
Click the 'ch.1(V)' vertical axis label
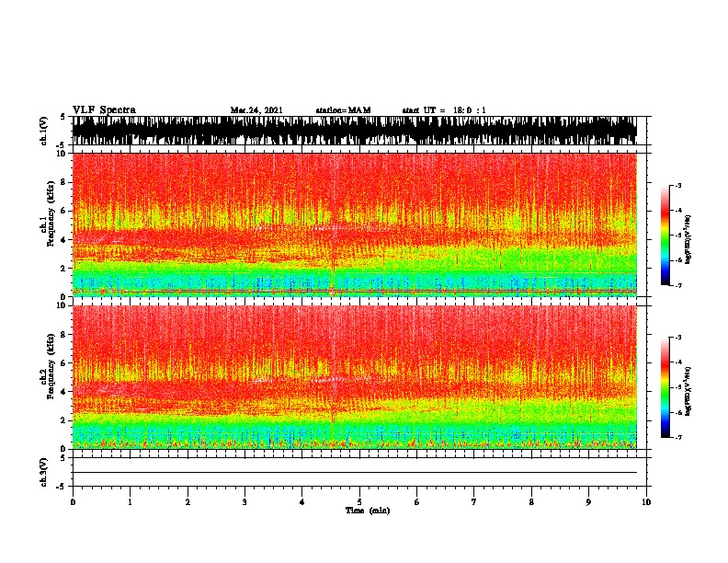coord(44,131)
